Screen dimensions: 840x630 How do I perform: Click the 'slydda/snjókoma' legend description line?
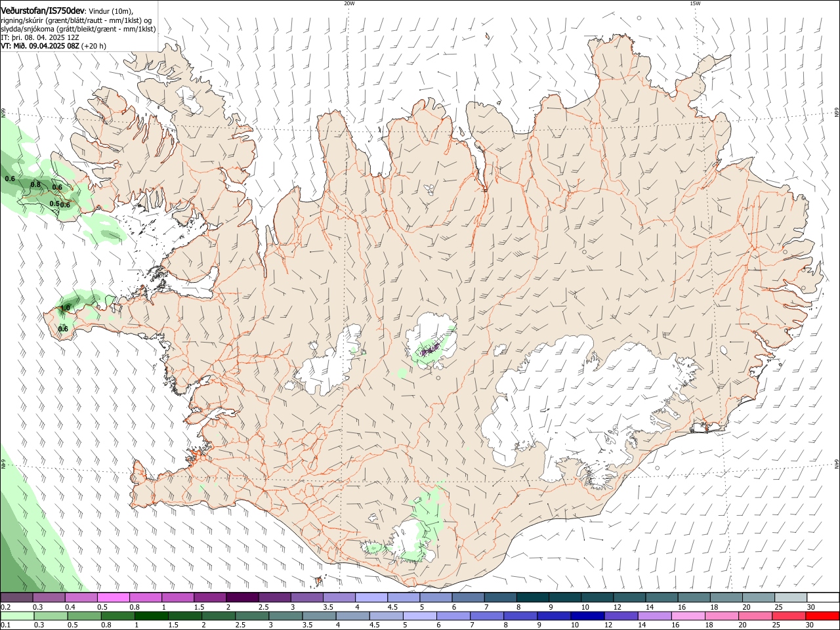tap(78, 29)
